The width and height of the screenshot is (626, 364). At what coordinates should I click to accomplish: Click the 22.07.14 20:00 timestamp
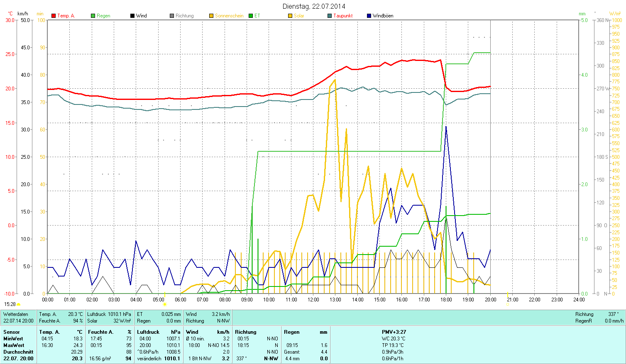pos(19,321)
